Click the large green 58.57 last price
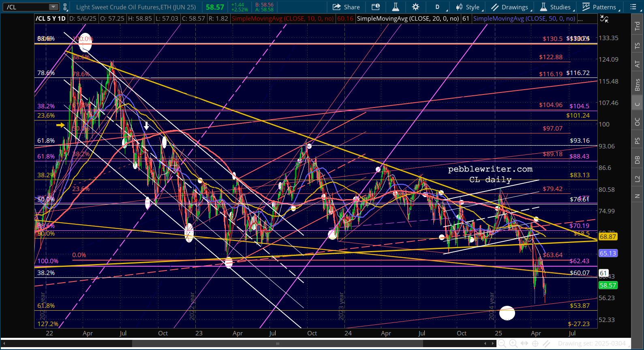 [x=215, y=7]
